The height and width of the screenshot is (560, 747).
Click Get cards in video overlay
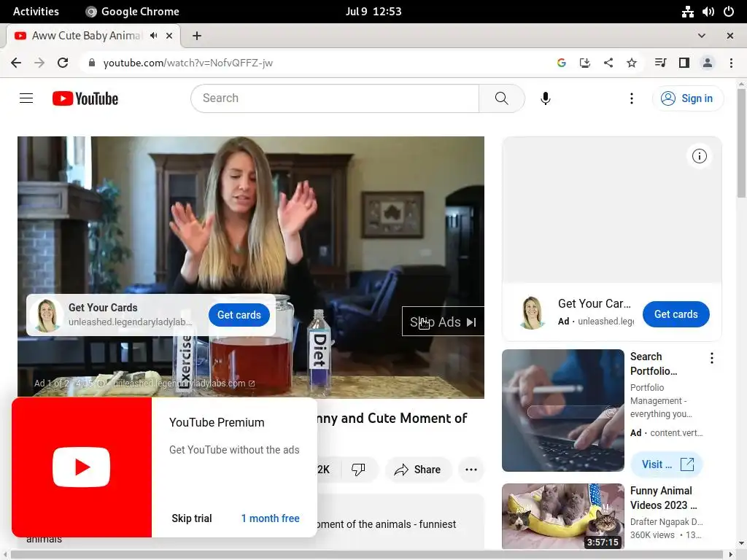239,315
